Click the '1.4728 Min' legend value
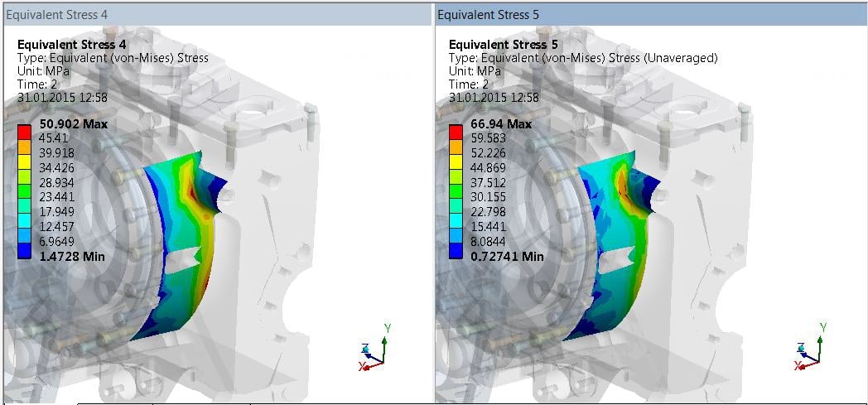 coord(70,256)
